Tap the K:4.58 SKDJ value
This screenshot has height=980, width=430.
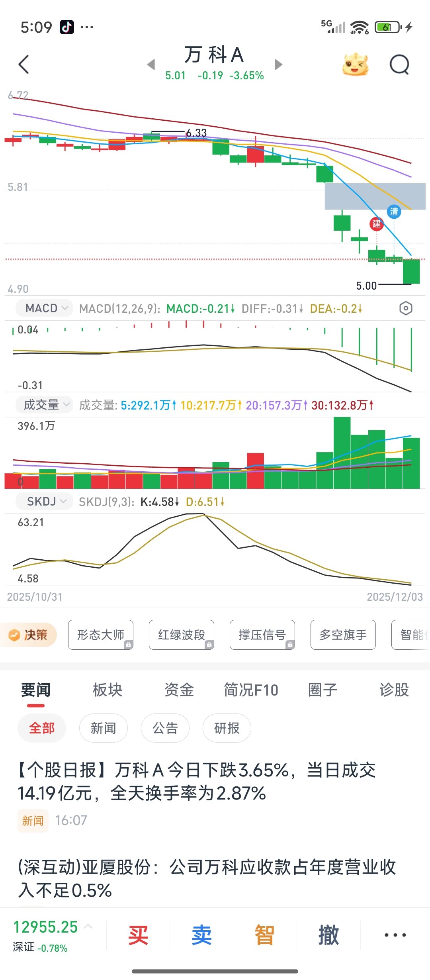160,502
